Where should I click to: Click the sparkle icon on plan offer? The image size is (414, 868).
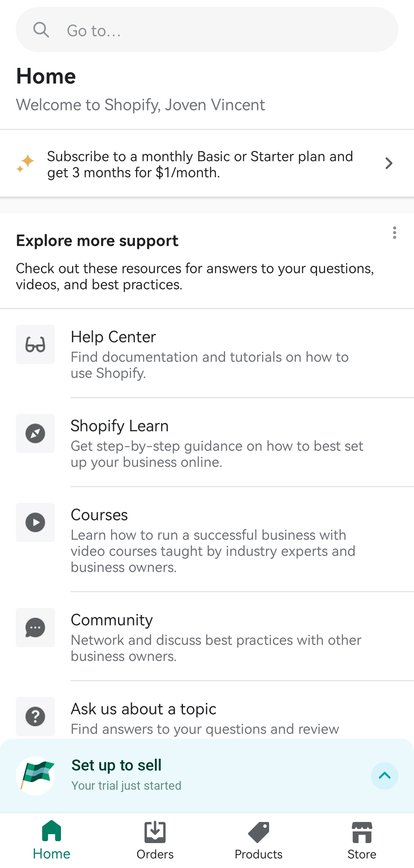(26, 163)
